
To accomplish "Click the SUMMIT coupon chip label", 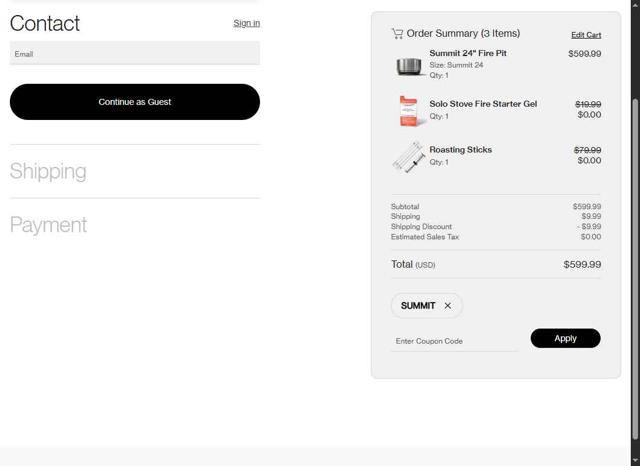I will point(418,306).
